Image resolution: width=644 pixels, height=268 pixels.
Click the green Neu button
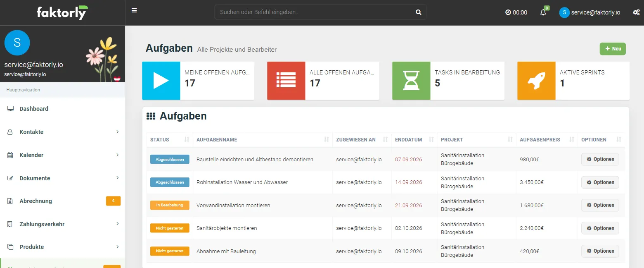613,49
